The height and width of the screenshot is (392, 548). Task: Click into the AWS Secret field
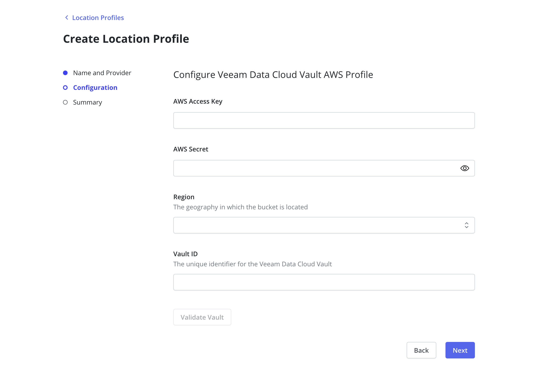pyautogui.click(x=314, y=168)
